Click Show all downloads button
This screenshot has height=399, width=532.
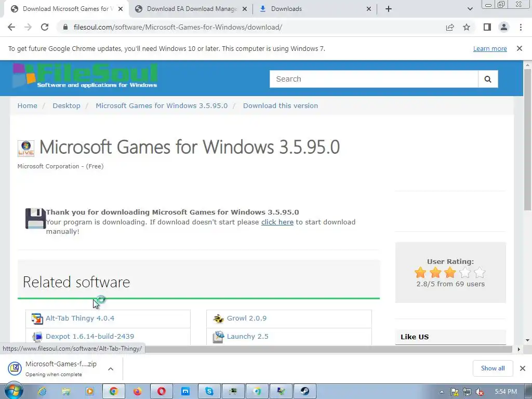(493, 368)
